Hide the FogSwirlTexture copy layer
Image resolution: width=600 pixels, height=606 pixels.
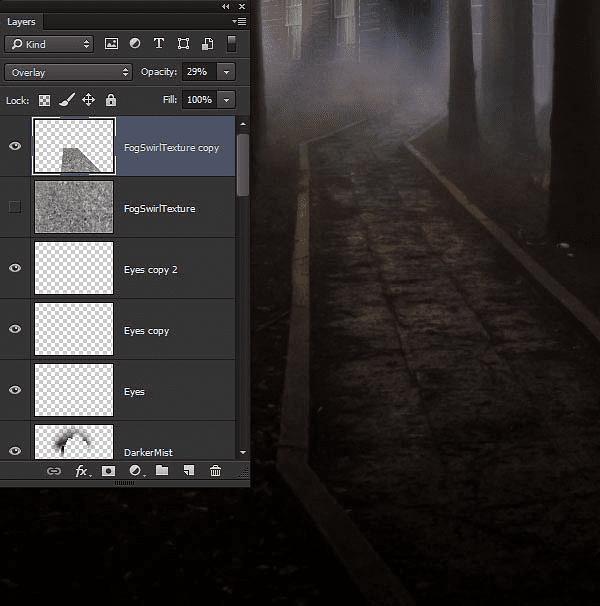(x=15, y=146)
